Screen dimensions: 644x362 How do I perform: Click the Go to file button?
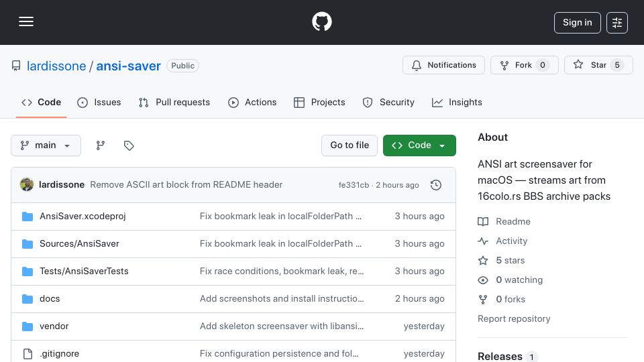click(x=350, y=145)
